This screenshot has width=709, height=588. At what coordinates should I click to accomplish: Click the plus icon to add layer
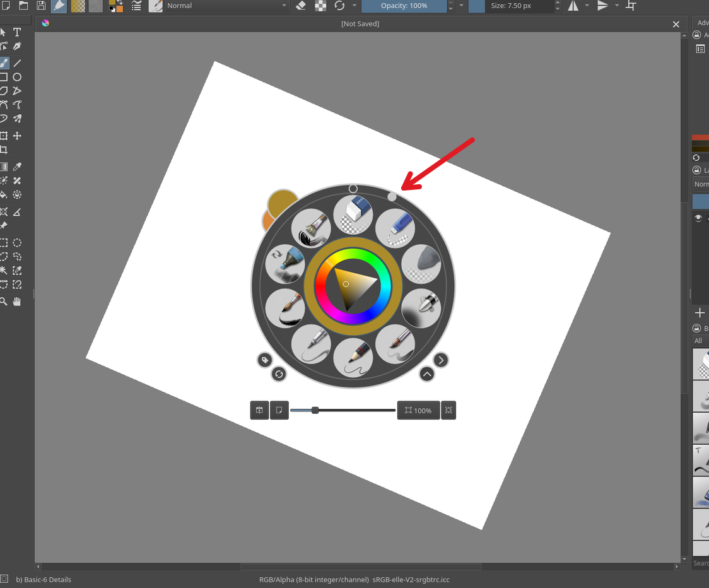point(700,312)
